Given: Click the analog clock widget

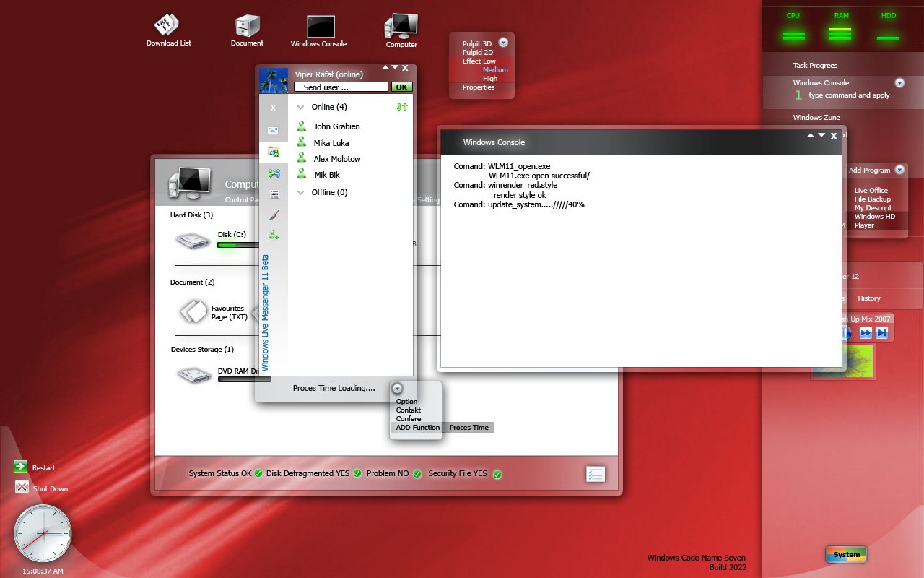Looking at the screenshot, I should (43, 533).
